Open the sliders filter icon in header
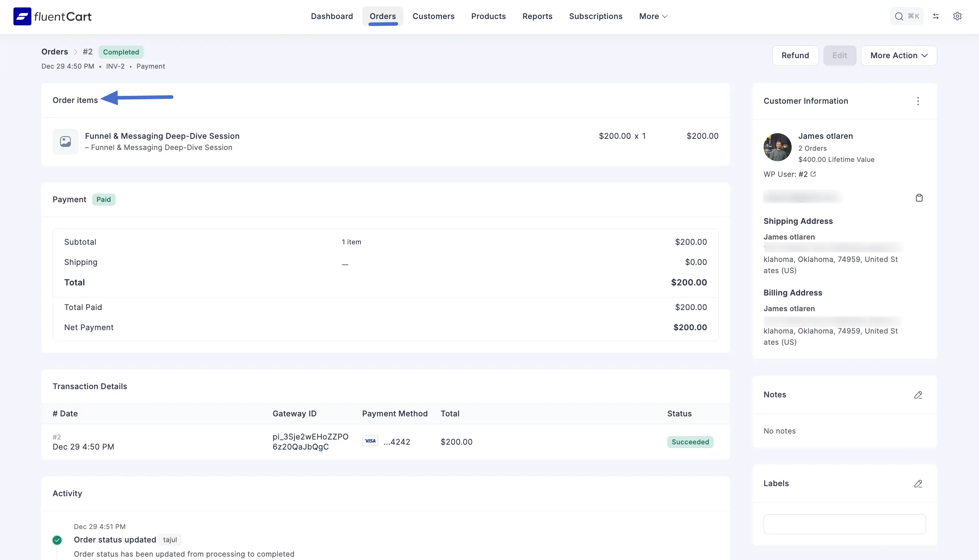This screenshot has width=979, height=560. click(x=936, y=16)
